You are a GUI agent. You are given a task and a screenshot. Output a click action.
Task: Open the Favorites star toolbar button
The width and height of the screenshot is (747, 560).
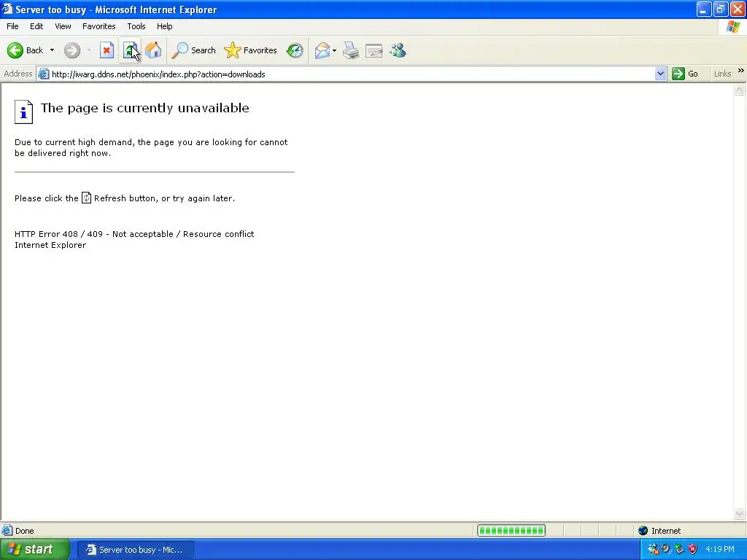coord(251,50)
